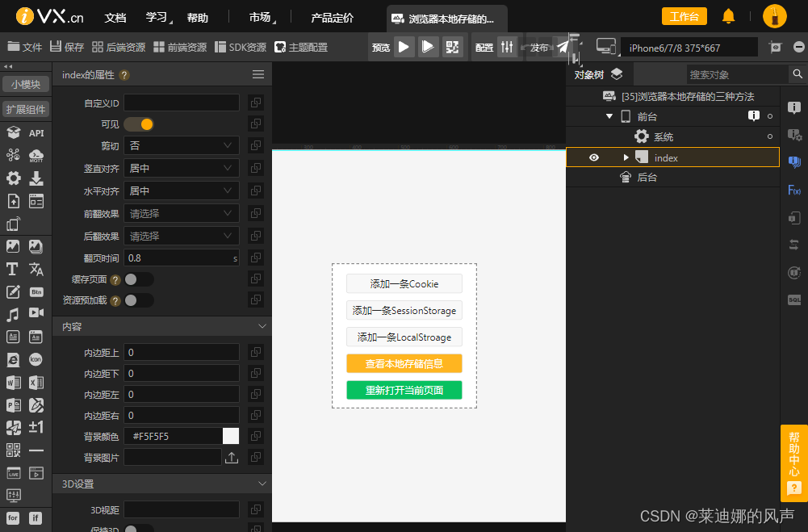Select the download component icon
Image resolution: width=808 pixels, height=532 pixels.
pyautogui.click(x=36, y=178)
